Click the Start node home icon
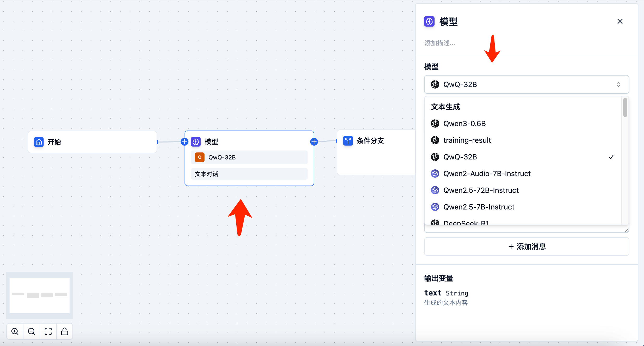Image resolution: width=644 pixels, height=346 pixels. [39, 142]
